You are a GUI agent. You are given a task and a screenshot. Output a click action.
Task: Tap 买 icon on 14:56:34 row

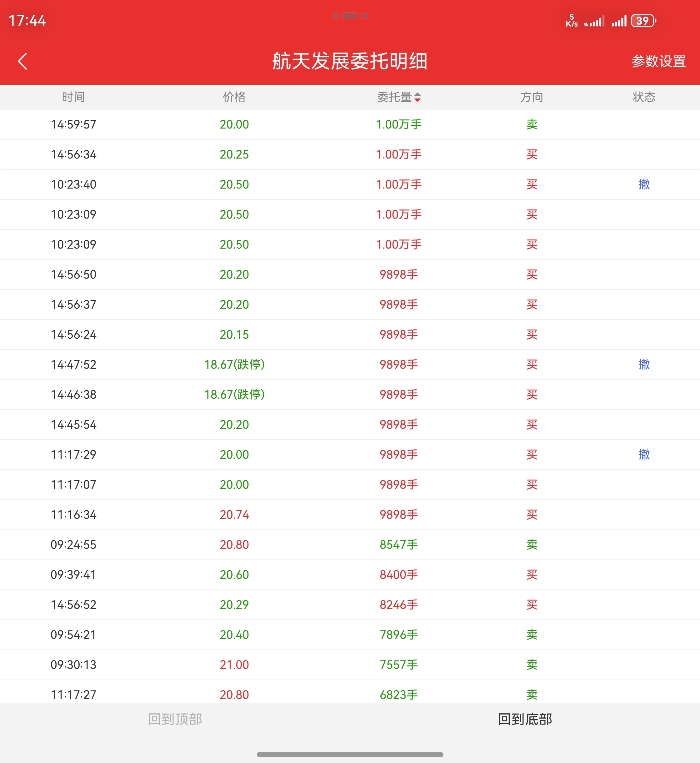[532, 154]
